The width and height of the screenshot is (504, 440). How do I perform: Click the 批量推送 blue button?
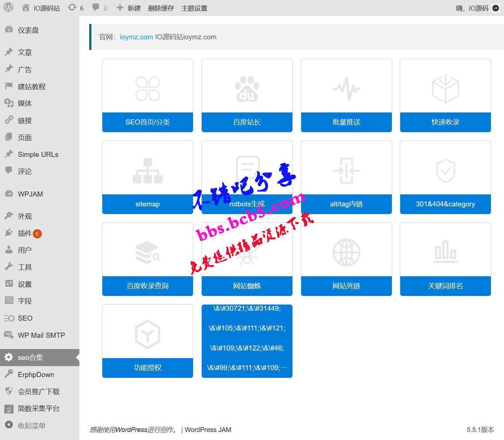[346, 122]
